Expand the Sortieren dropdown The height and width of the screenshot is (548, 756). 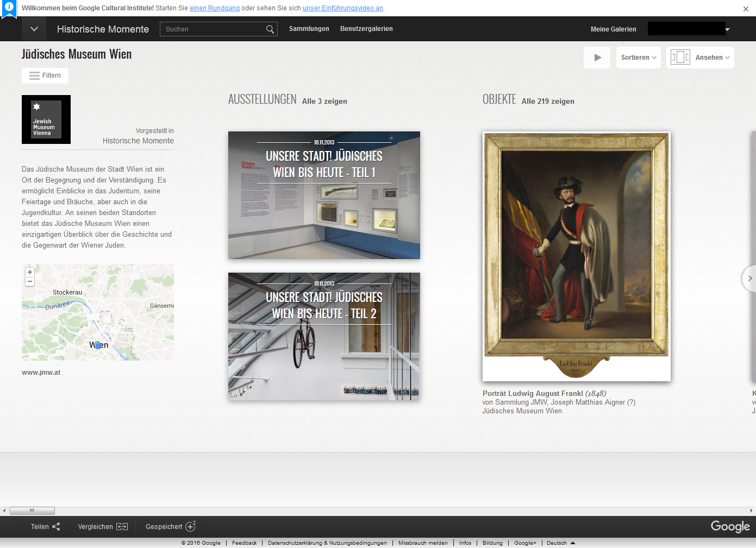point(638,58)
